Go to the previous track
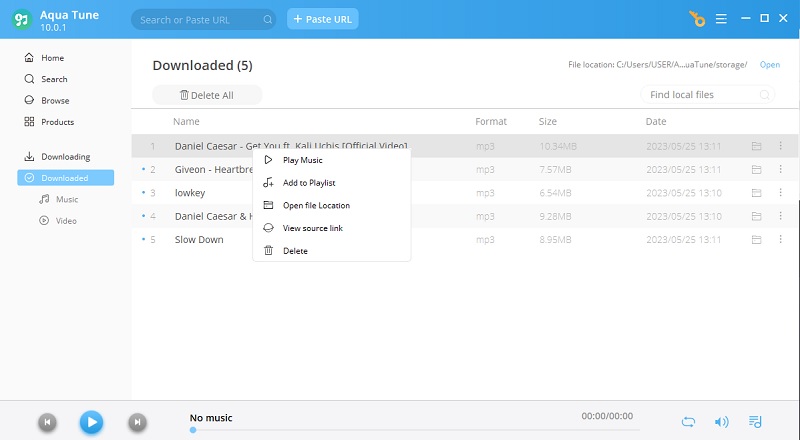800x440 pixels. (47, 422)
